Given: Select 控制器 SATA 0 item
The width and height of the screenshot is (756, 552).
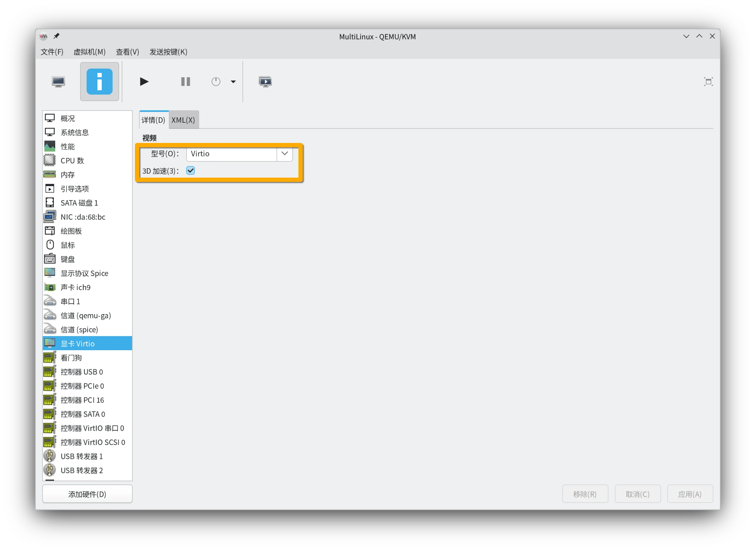Looking at the screenshot, I should 87,414.
